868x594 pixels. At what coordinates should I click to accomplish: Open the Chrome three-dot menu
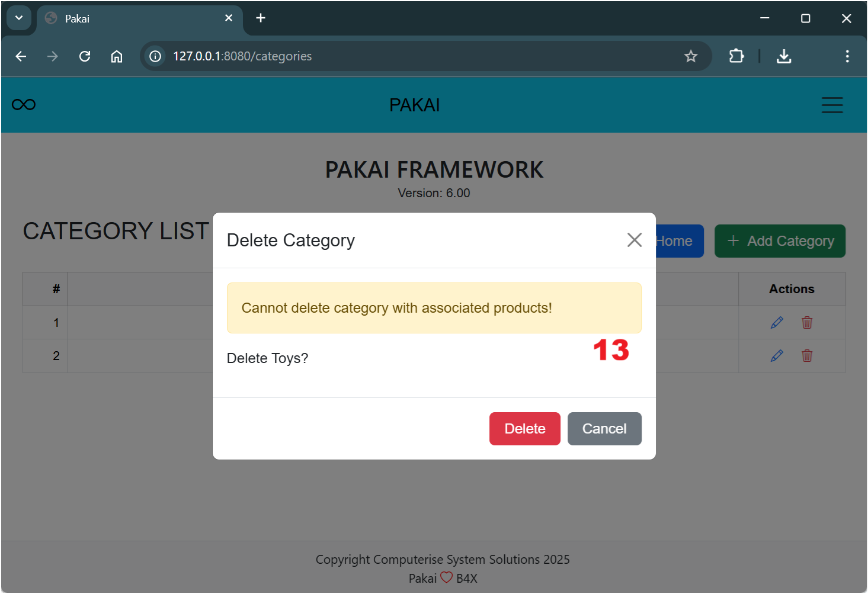click(847, 56)
